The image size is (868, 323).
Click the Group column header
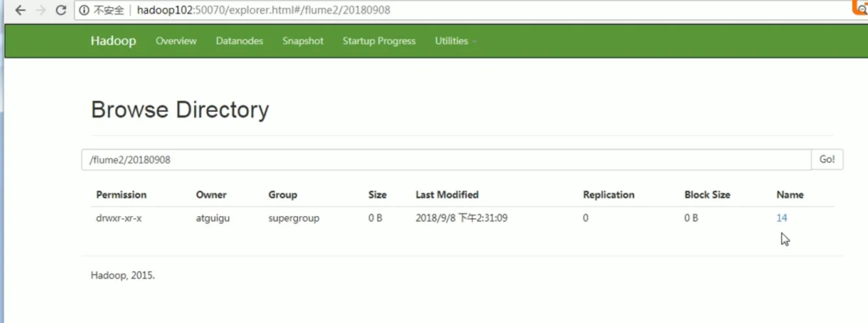(x=283, y=195)
